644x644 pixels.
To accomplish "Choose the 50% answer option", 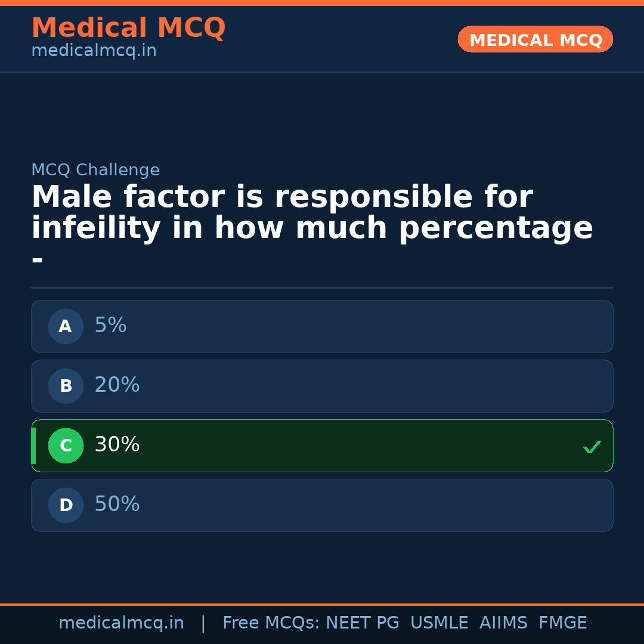I will tap(322, 505).
